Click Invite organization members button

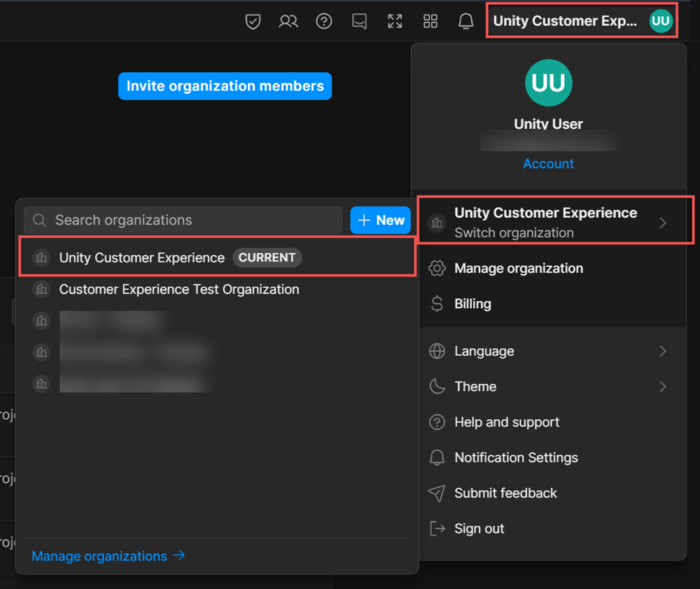(225, 86)
